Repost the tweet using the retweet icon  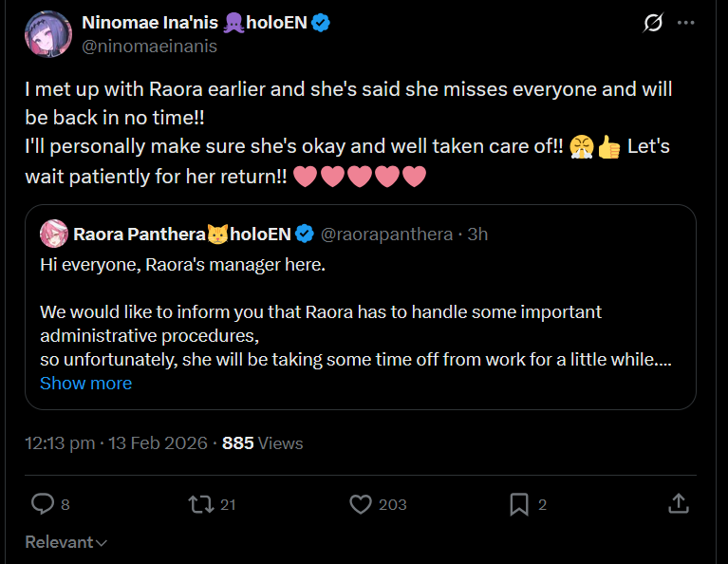(201, 504)
